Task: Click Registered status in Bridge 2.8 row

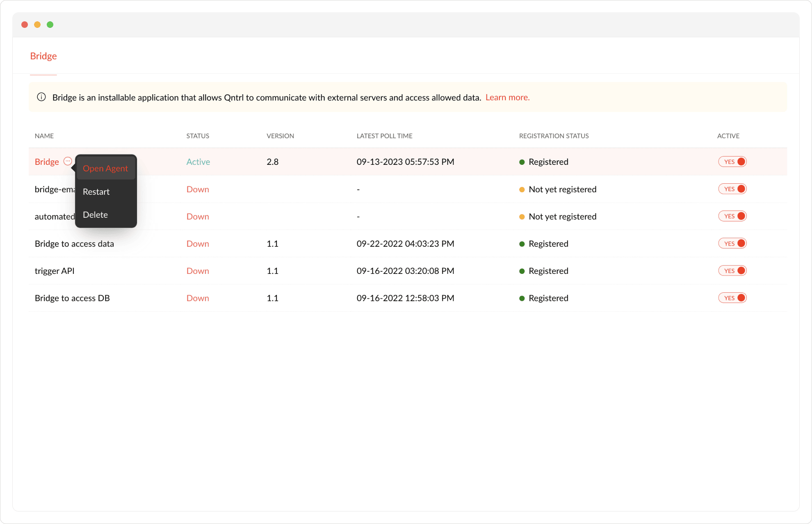Action: pyautogui.click(x=548, y=162)
